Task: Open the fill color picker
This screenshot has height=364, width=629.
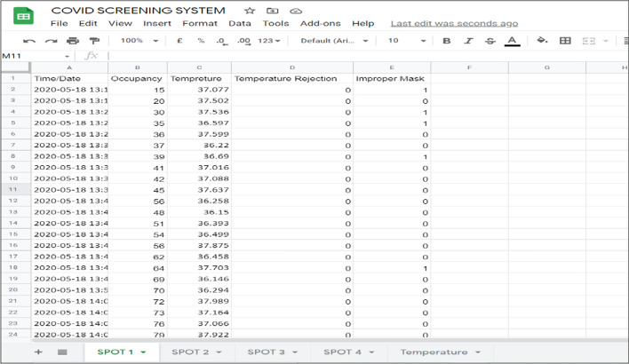Action: point(542,41)
